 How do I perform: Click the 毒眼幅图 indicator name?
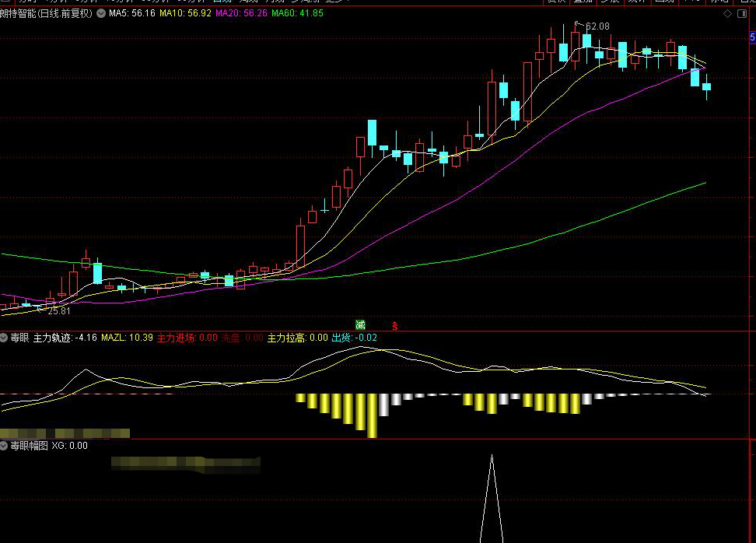(30, 446)
